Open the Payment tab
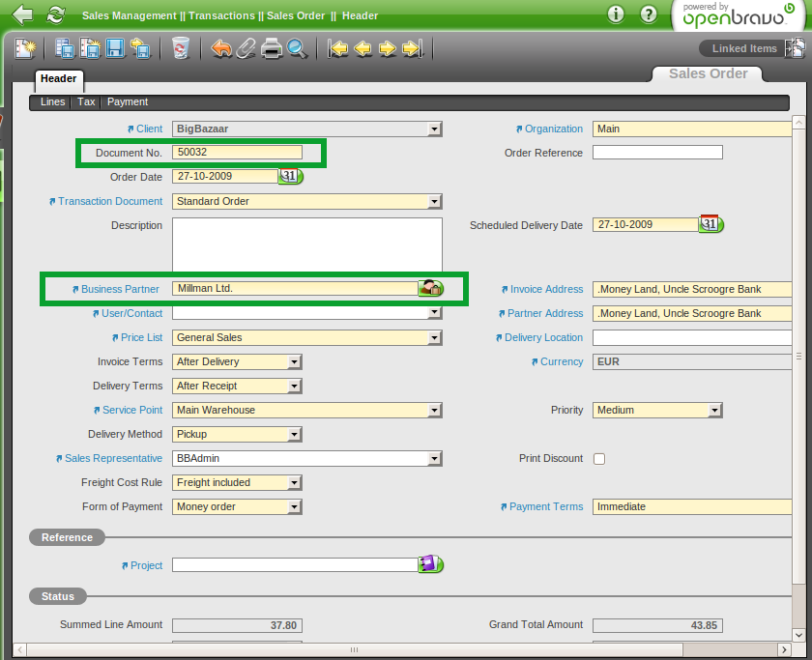This screenshot has height=660, width=812. pos(128,101)
